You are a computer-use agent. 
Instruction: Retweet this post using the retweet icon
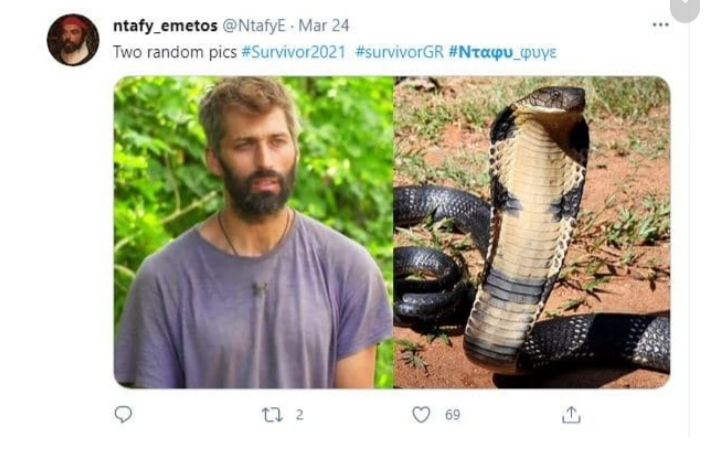point(272,414)
